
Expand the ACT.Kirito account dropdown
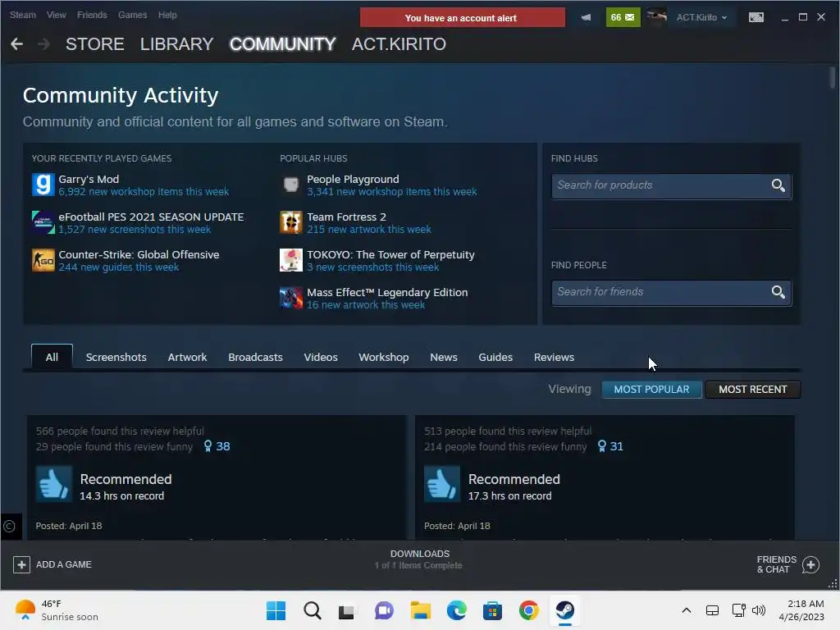[x=701, y=17]
